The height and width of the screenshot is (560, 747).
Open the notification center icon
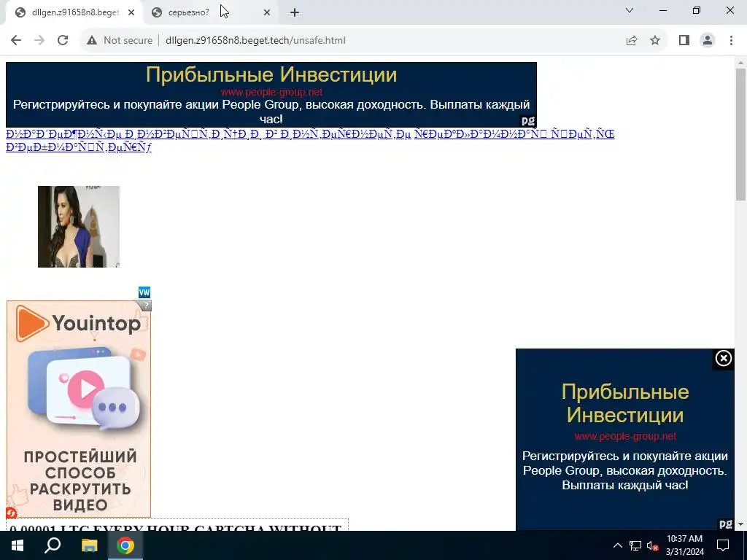click(723, 545)
